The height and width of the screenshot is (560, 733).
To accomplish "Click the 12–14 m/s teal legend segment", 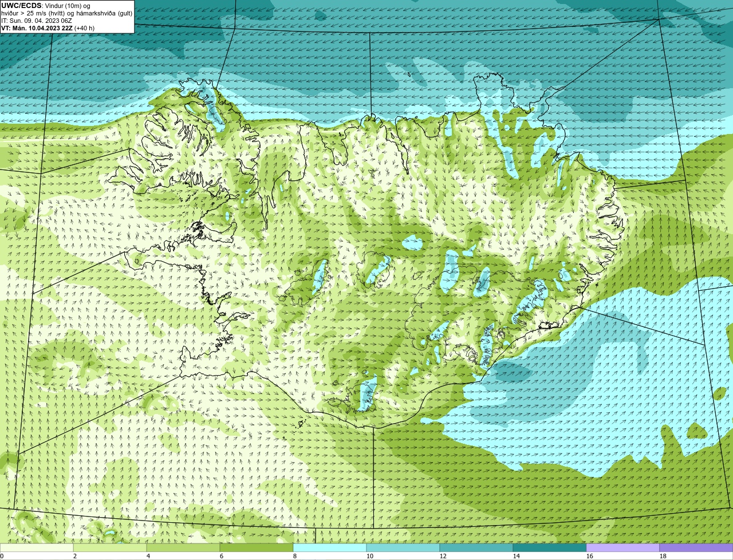I will (476, 547).
